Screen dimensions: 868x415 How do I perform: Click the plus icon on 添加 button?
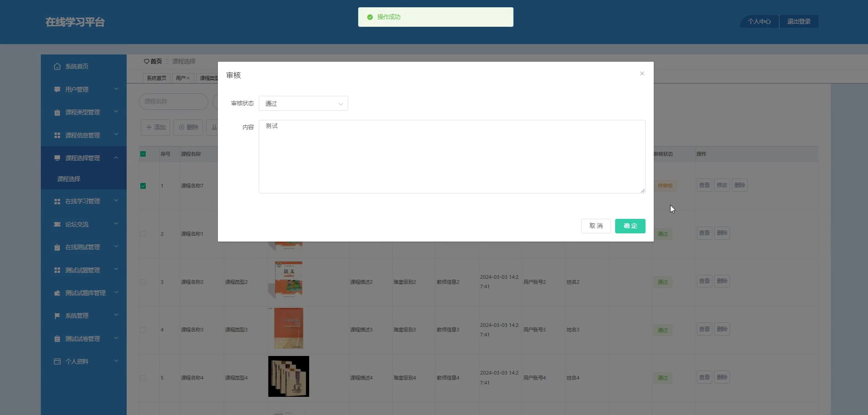pyautogui.click(x=149, y=128)
